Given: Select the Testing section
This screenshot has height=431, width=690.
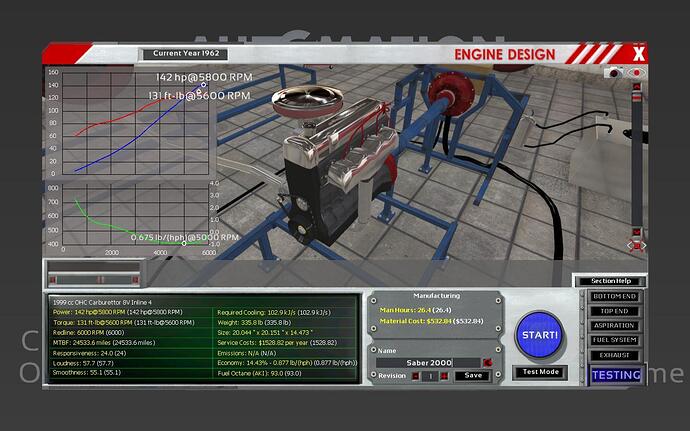Looking at the screenshot, I should pos(615,375).
